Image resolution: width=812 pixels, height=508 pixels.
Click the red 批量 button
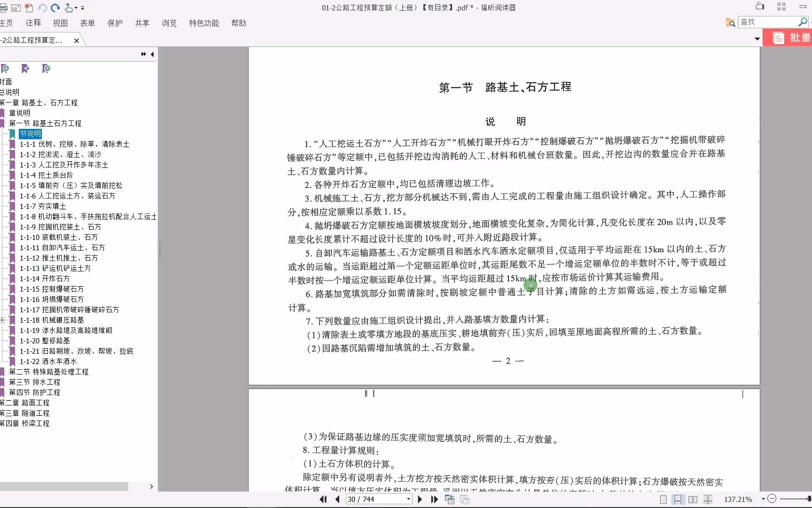click(x=788, y=38)
